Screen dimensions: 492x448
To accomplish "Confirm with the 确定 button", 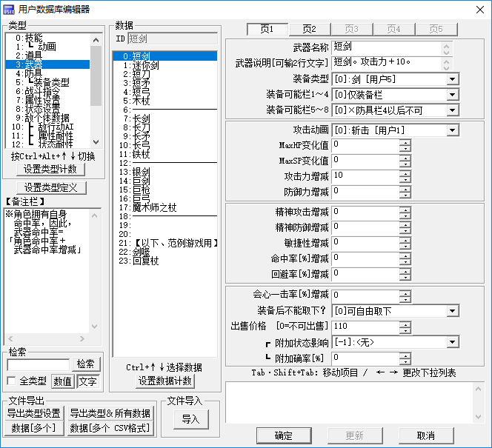I will pyautogui.click(x=284, y=435).
